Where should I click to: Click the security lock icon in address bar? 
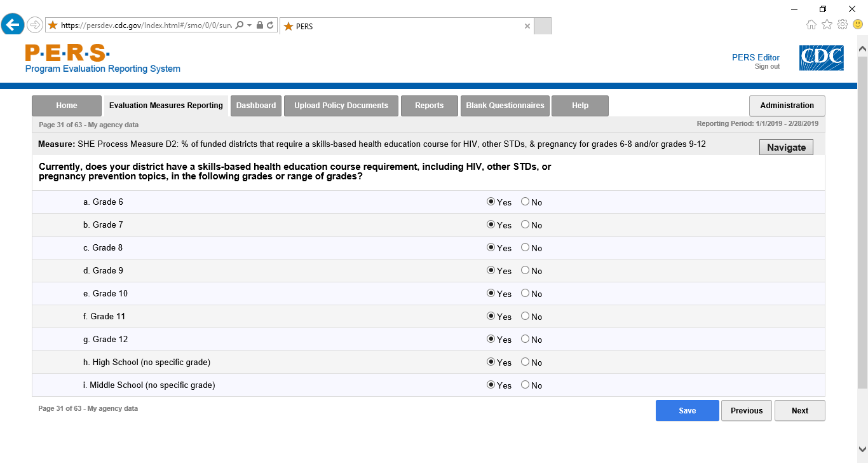click(260, 25)
